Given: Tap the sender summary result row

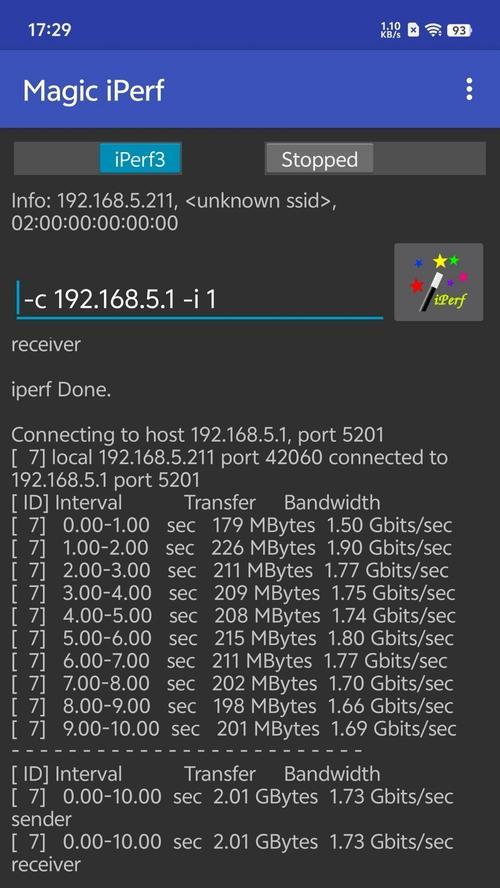Looking at the screenshot, I should click(232, 808).
